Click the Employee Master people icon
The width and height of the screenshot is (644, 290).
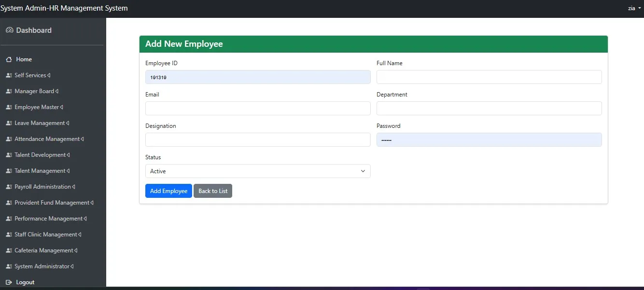coord(9,107)
